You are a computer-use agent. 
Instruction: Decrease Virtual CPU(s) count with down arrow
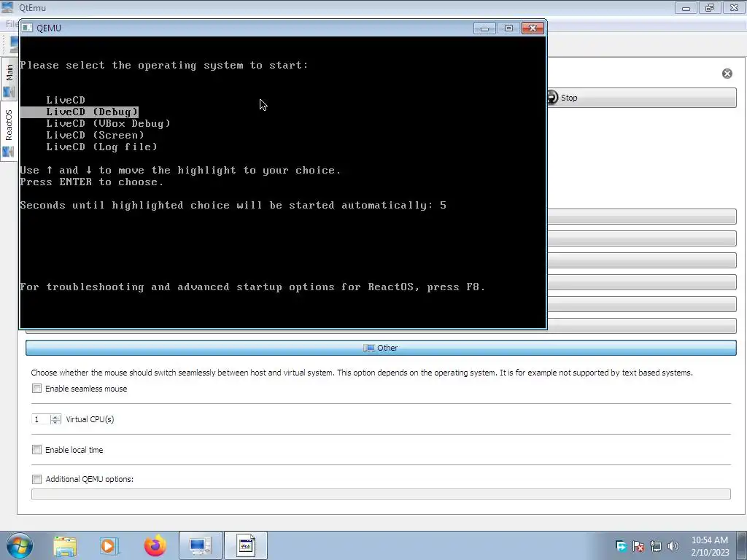point(55,422)
